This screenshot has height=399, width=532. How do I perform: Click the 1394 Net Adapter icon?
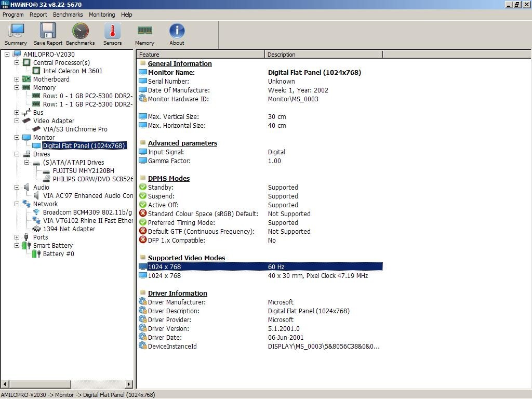coord(36,229)
